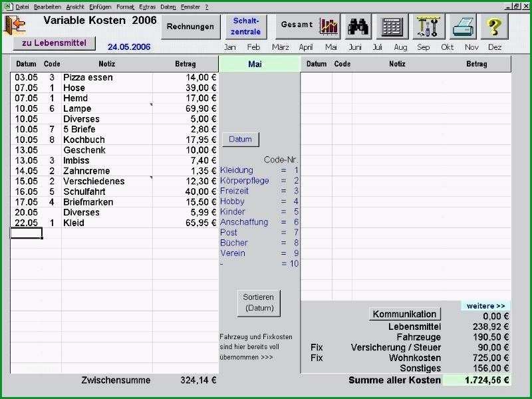This screenshot has width=532, height=399.
Task: Select the date cell 03.05
Action: pos(26,77)
